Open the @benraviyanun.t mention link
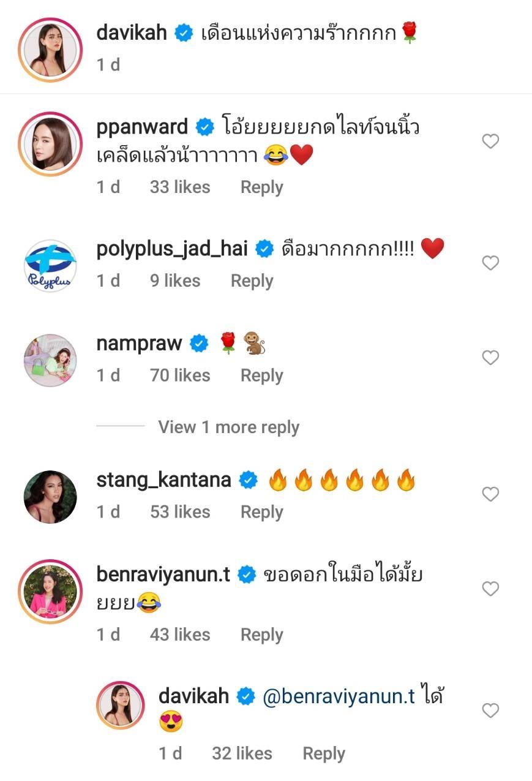 [339, 696]
